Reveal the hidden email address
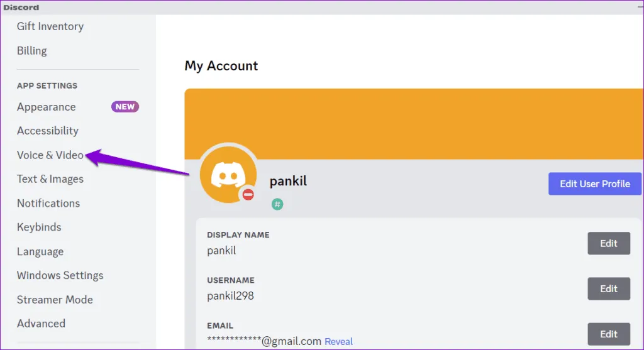Screen dimensions: 644x350 point(338,341)
